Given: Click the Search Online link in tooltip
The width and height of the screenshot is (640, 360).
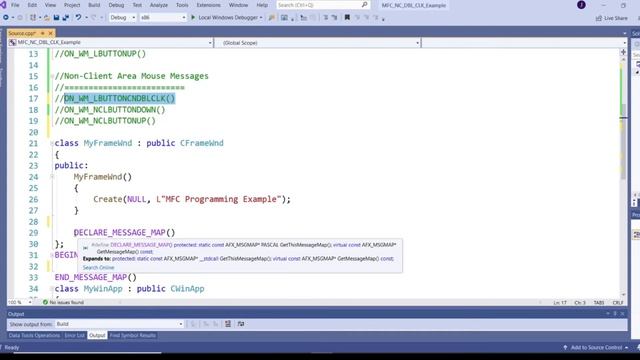Looking at the screenshot, I should point(98,267).
